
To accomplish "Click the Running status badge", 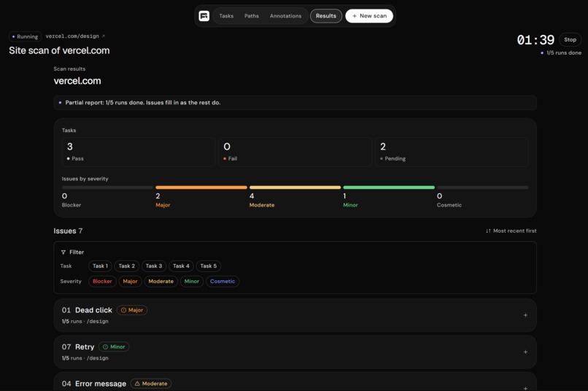I will [25, 36].
